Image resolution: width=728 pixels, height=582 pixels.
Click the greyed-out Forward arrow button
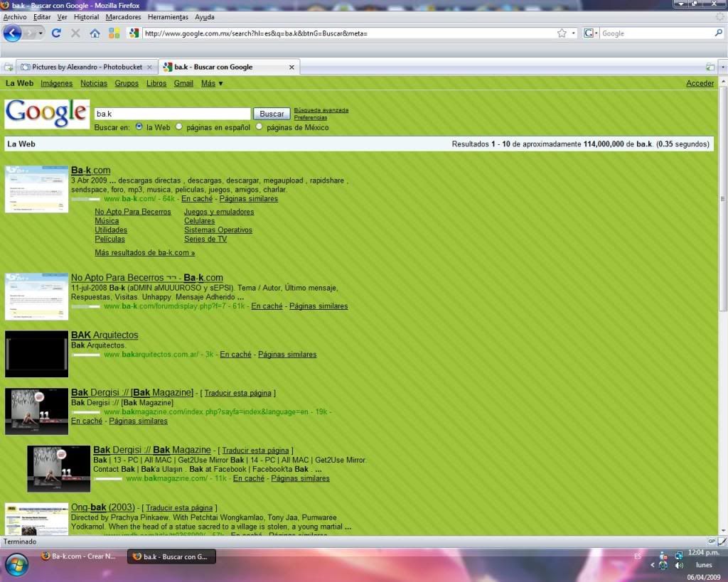point(30,33)
